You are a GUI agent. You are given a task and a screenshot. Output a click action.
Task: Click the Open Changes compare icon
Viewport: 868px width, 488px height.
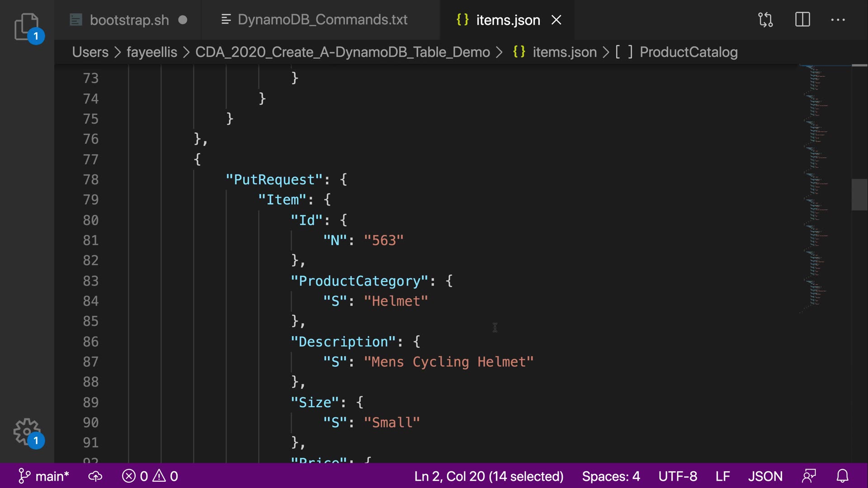click(765, 20)
